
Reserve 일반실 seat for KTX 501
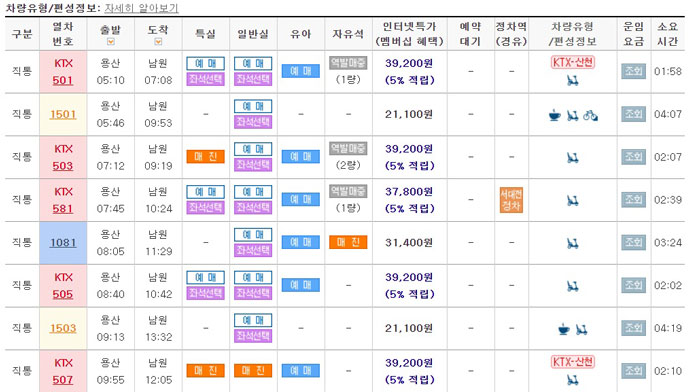pos(253,63)
